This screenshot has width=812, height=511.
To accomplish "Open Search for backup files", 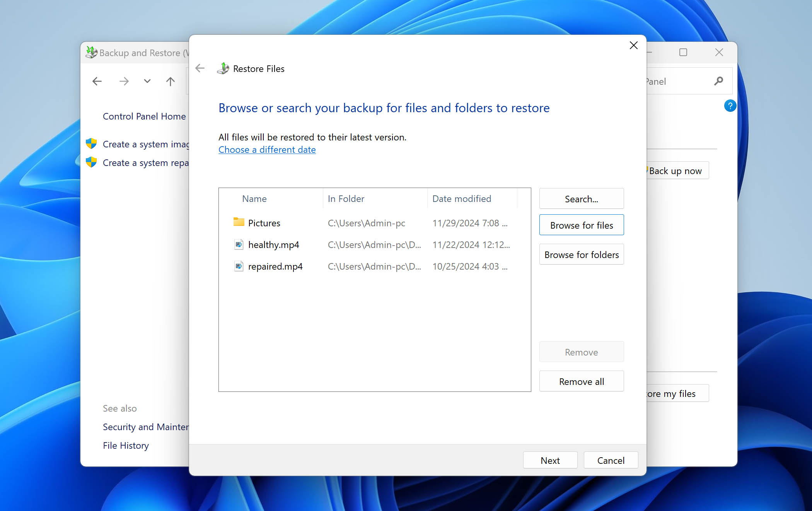I will click(x=581, y=198).
